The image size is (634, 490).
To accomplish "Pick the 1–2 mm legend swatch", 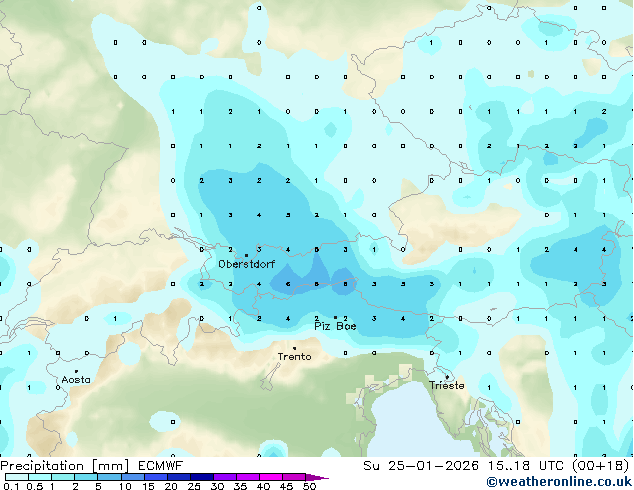I will point(63,477).
